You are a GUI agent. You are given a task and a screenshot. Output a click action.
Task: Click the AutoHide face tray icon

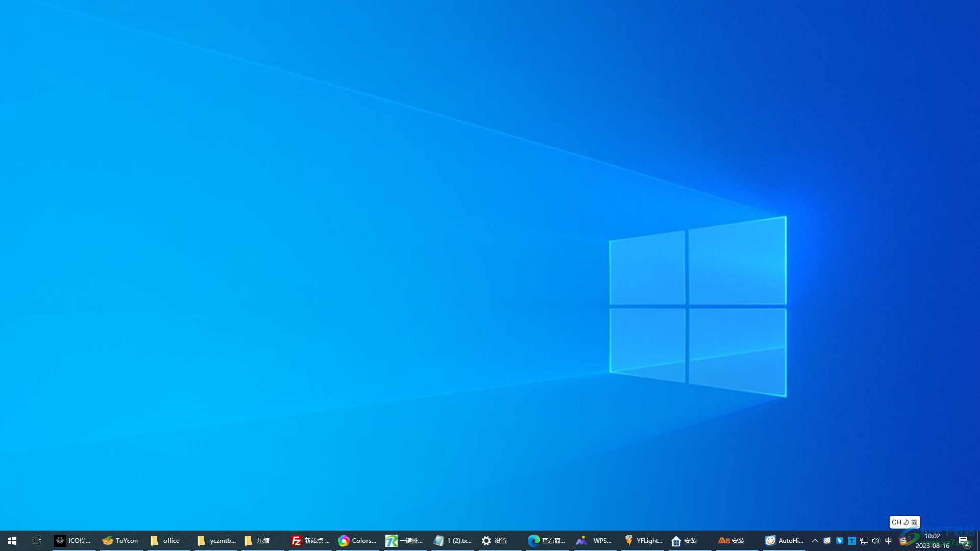tap(827, 541)
